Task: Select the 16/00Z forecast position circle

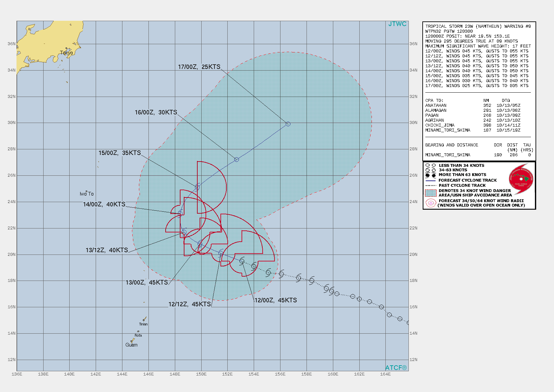Action: click(x=236, y=160)
